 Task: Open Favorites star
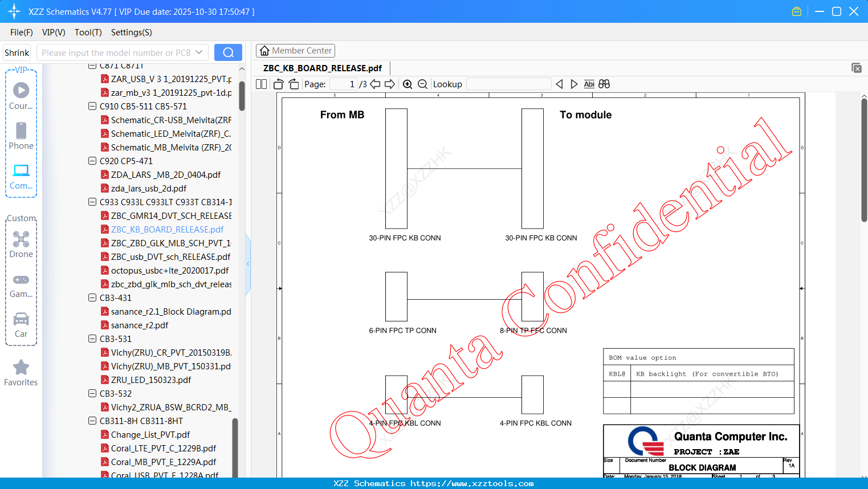coord(21,373)
